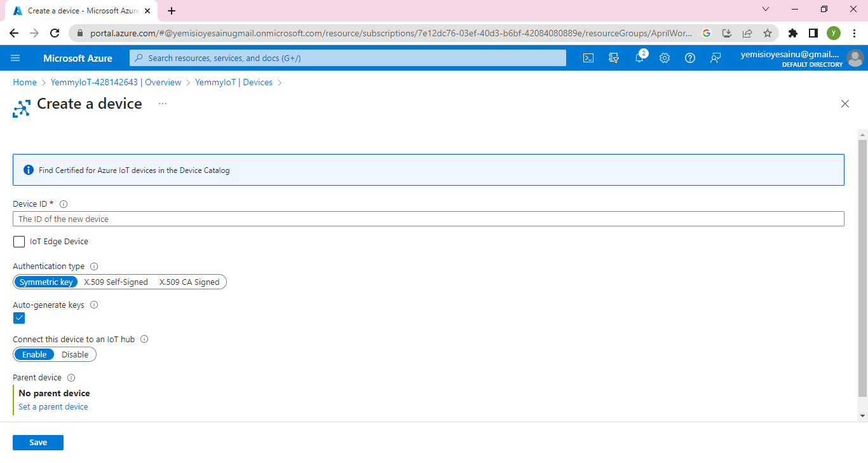Select X.509 CA Signed authentication
The width and height of the screenshot is (868, 463).
coord(189,282)
